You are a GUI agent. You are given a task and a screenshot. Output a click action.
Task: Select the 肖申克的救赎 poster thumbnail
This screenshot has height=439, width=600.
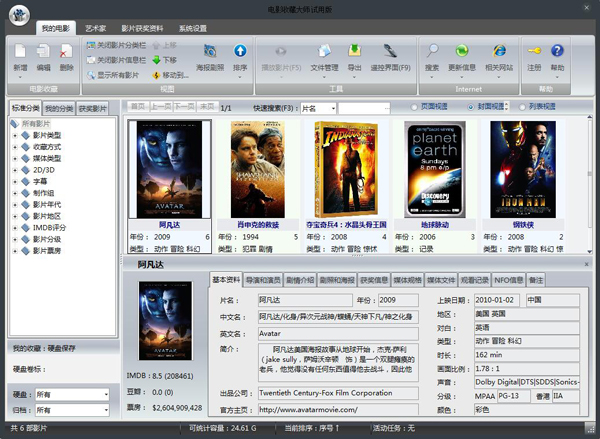coord(258,170)
